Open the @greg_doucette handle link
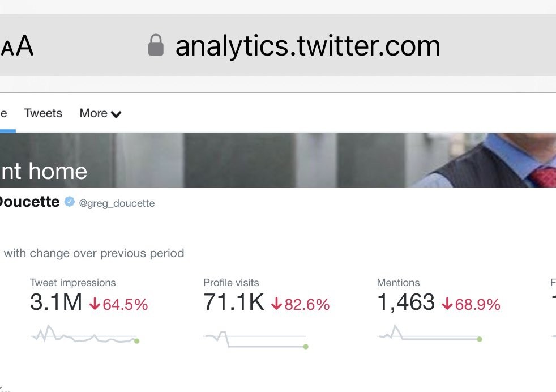Viewport: 556px width, 392px height. click(117, 203)
